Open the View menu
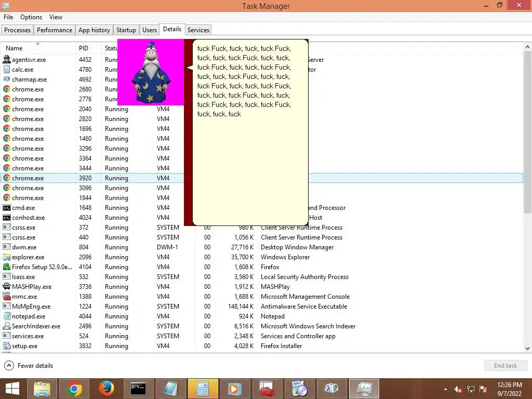Screen dimensions: 532x399 (56, 17)
